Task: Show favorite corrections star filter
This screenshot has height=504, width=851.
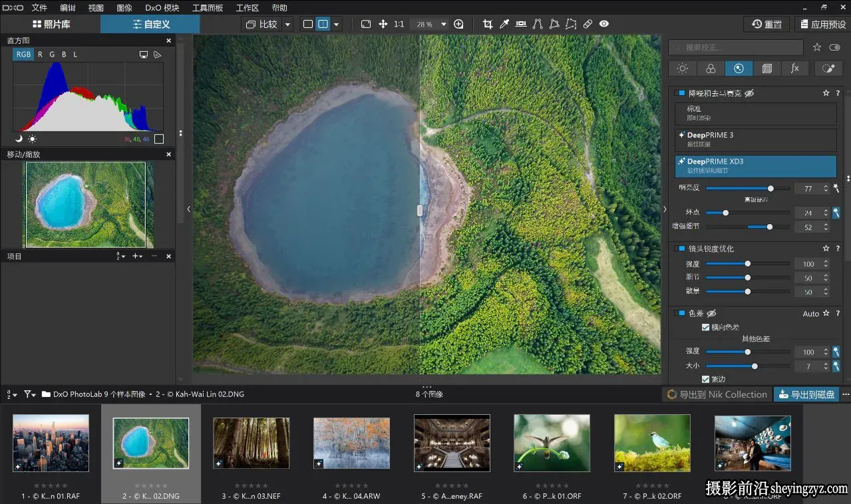Action: (x=817, y=47)
